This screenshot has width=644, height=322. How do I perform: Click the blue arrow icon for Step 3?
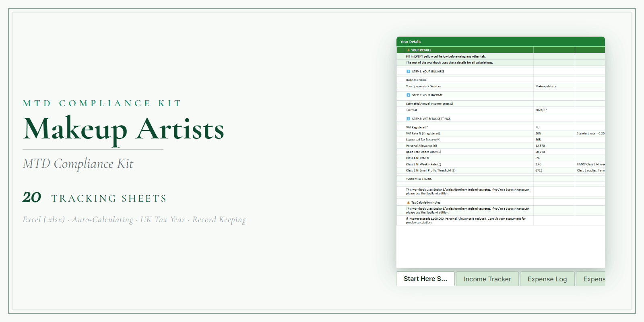coord(408,119)
